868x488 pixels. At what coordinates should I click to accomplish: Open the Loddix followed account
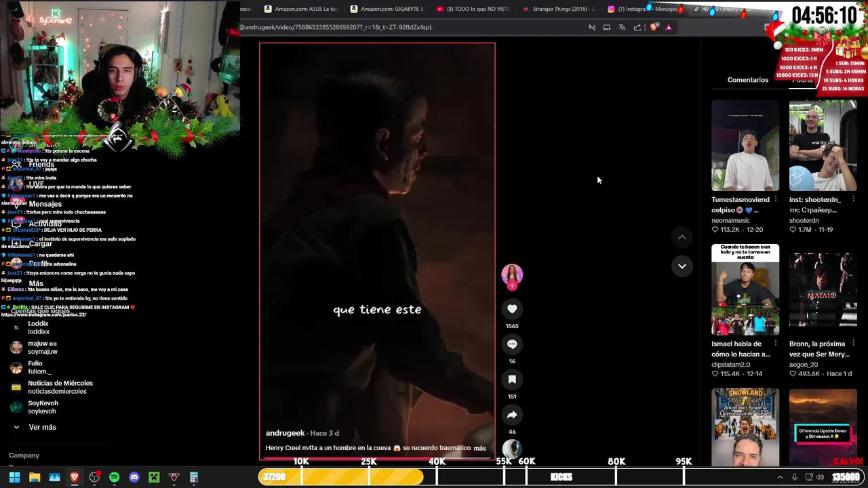coord(39,327)
